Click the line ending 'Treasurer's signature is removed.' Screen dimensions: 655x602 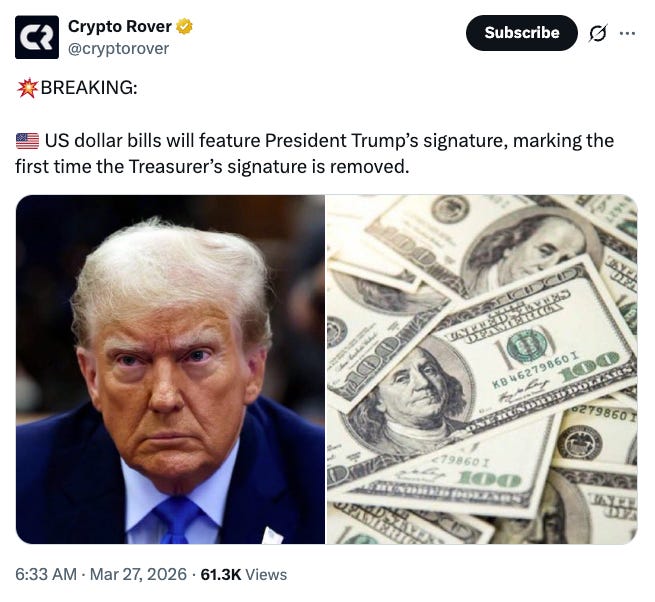[212, 167]
